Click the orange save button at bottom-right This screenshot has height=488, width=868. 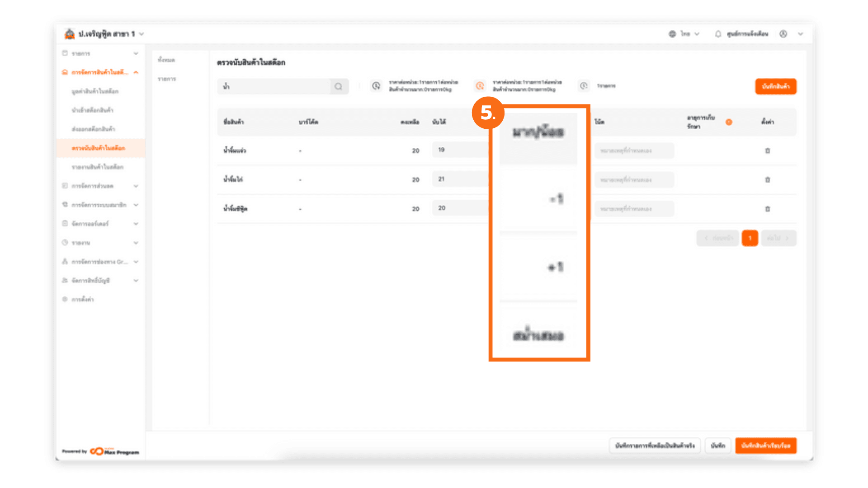pyautogui.click(x=765, y=446)
